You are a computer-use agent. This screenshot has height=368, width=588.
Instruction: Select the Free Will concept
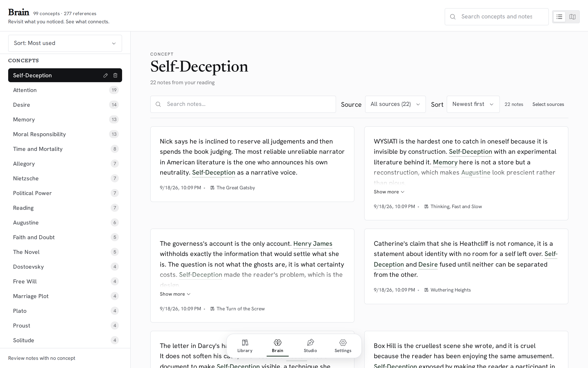[x=65, y=282]
